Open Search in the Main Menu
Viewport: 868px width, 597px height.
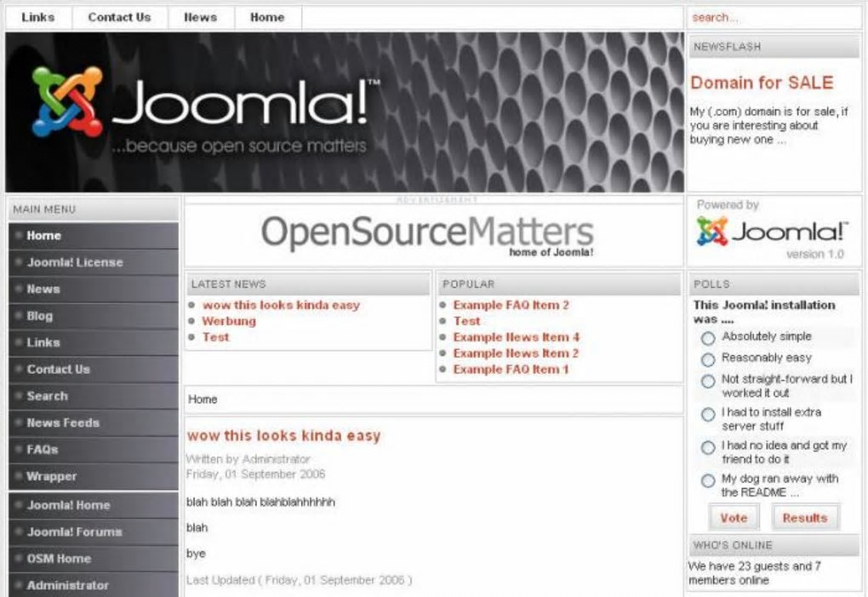pyautogui.click(x=94, y=396)
